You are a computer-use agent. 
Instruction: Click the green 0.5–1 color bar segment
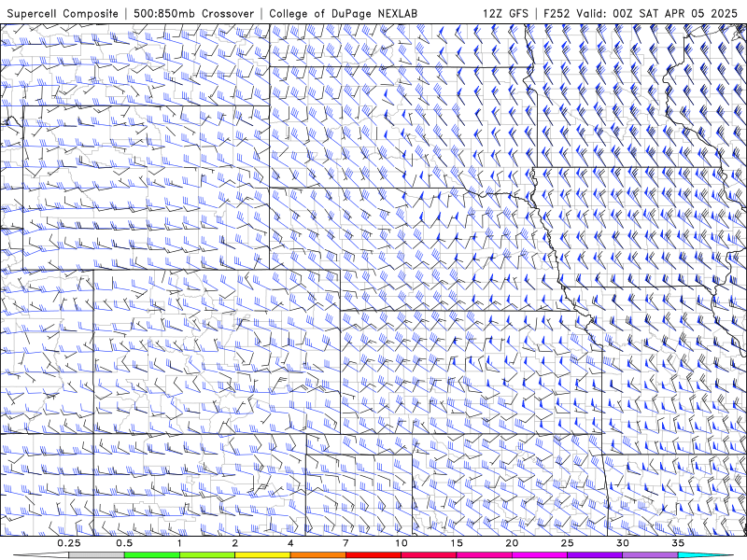151,555
